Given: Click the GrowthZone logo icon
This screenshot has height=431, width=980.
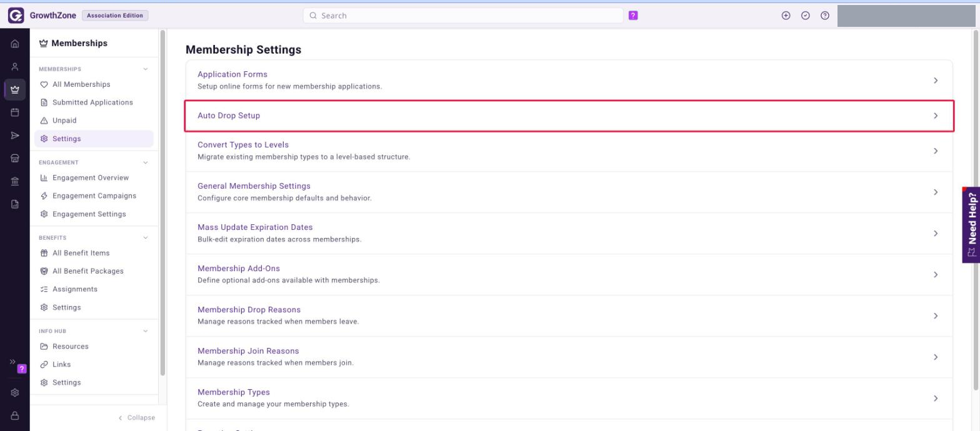Looking at the screenshot, I should (16, 16).
